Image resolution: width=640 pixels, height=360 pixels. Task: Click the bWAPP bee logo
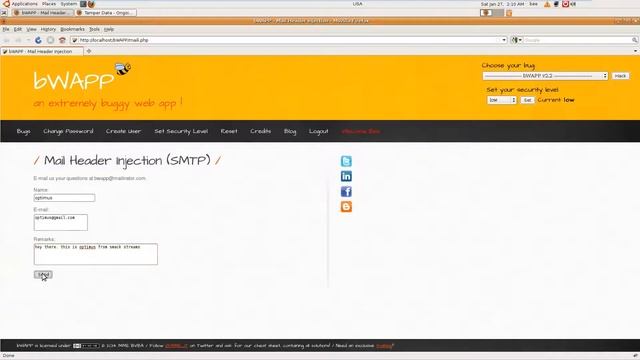123,69
